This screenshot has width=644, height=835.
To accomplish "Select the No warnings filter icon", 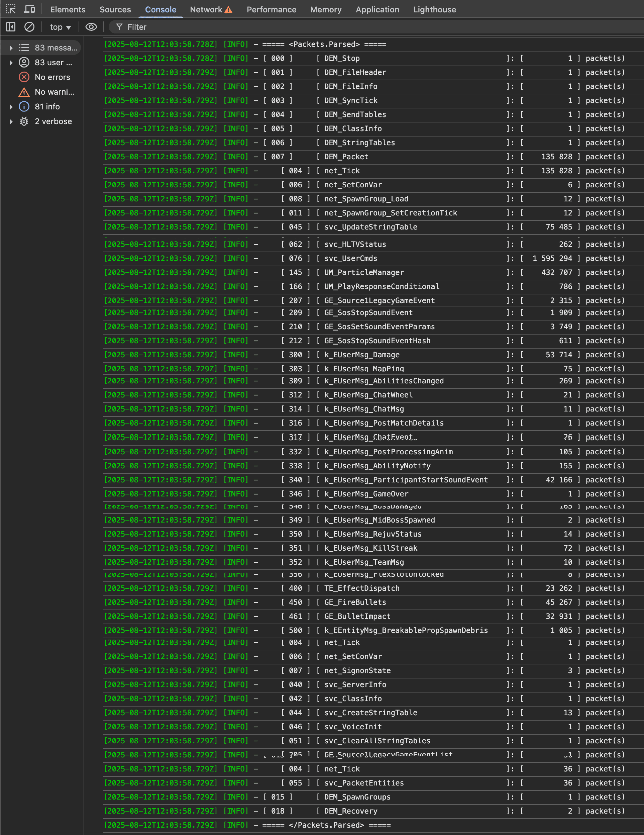I will (24, 92).
